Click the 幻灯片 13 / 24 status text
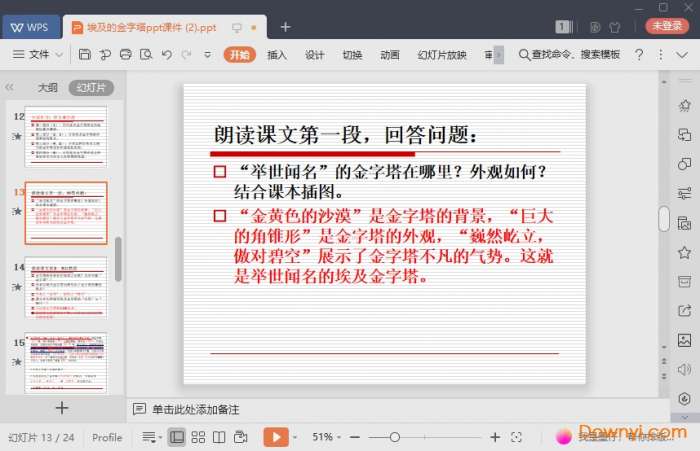The height and width of the screenshot is (451, 700). click(42, 437)
